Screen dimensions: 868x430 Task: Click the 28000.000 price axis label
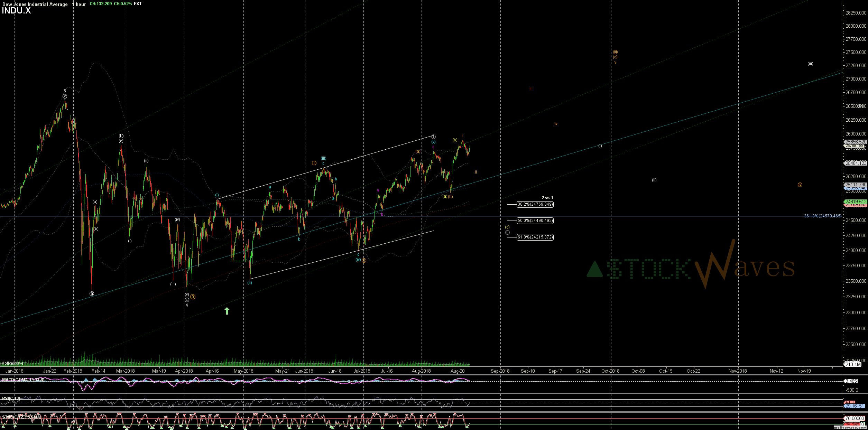click(x=856, y=26)
